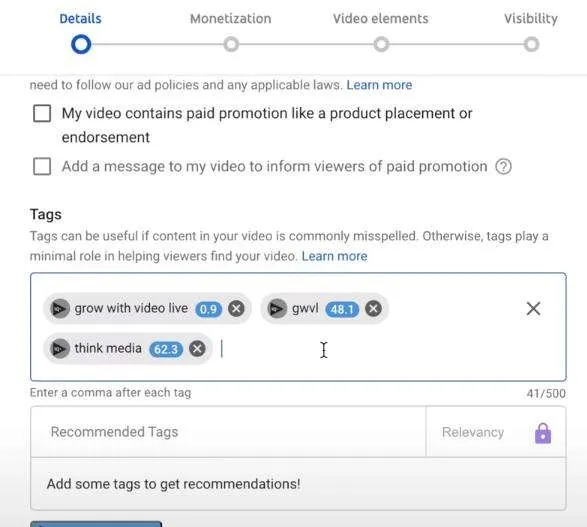Click the 0.9 score badge
Image resolution: width=587 pixels, height=527 pixels.
pyautogui.click(x=209, y=309)
